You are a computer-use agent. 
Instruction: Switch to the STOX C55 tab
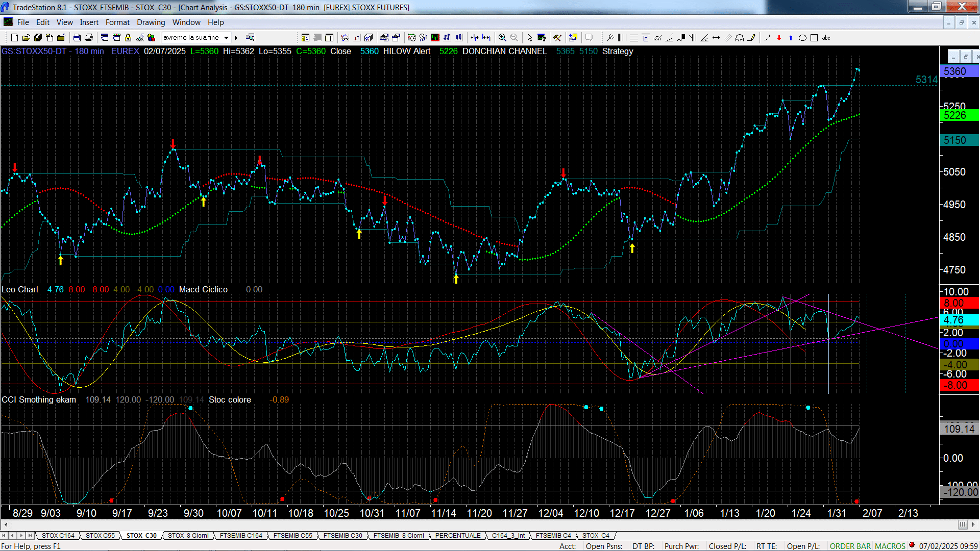(100, 536)
